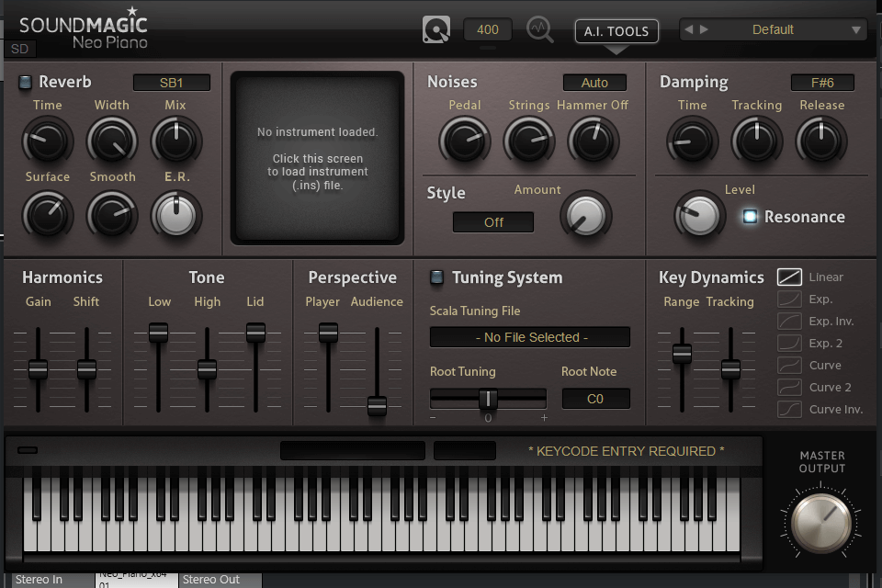Click the Perspective Player fader
This screenshot has height=588, width=882.
[x=329, y=333]
